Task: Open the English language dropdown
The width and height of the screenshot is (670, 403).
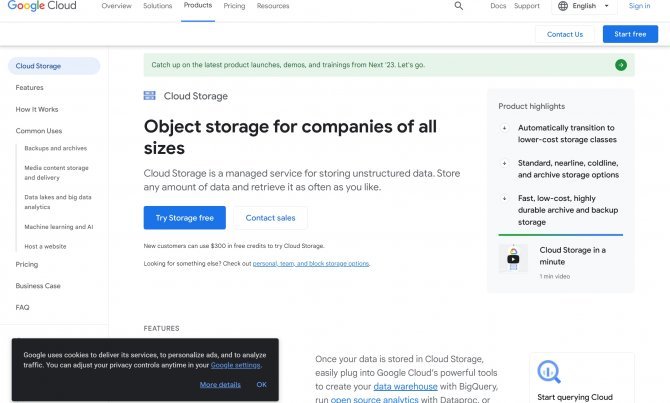Action: pyautogui.click(x=584, y=6)
